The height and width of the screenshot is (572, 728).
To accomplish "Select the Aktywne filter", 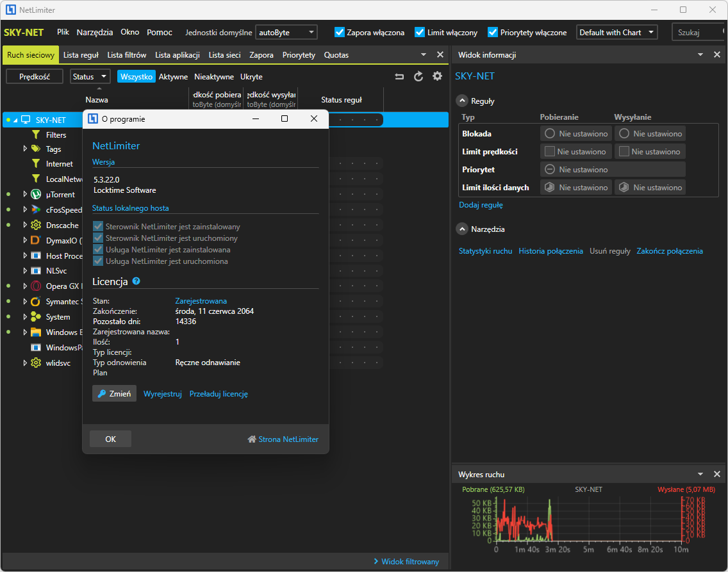I will (173, 77).
